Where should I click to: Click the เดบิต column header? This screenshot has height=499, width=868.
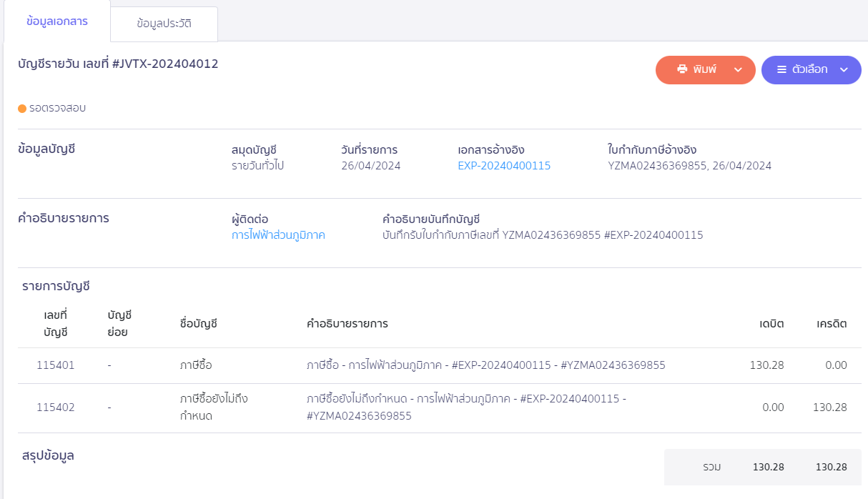(772, 323)
